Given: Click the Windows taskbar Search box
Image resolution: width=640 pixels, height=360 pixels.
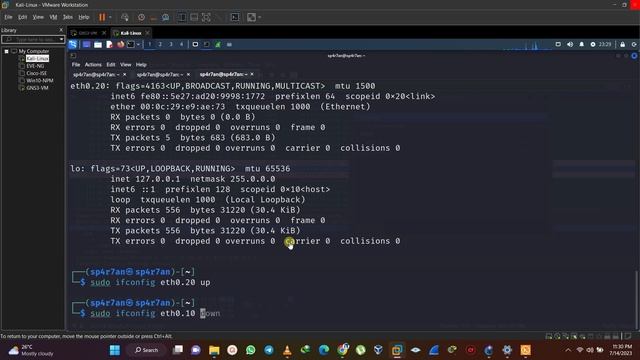Looking at the screenshot, I should coord(147,350).
